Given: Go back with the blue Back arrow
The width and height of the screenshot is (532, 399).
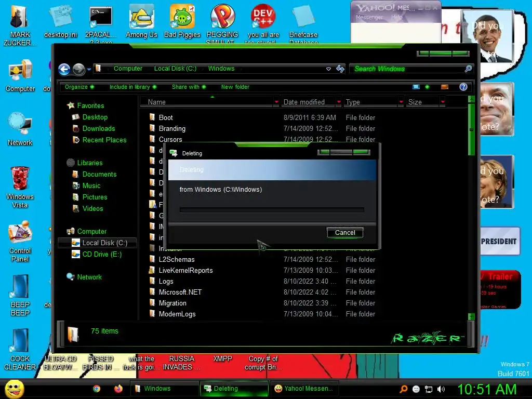Looking at the screenshot, I should [64, 69].
